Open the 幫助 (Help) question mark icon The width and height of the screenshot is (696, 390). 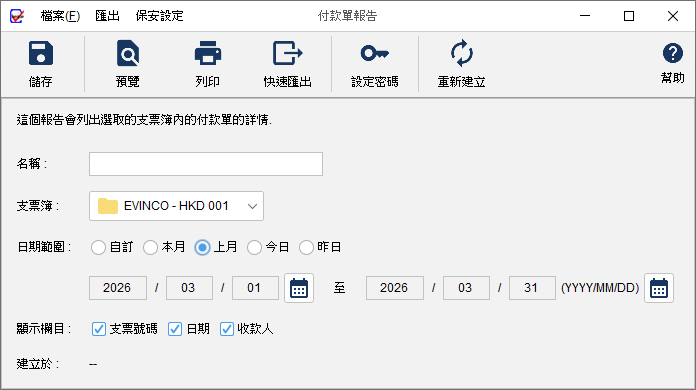[x=672, y=53]
